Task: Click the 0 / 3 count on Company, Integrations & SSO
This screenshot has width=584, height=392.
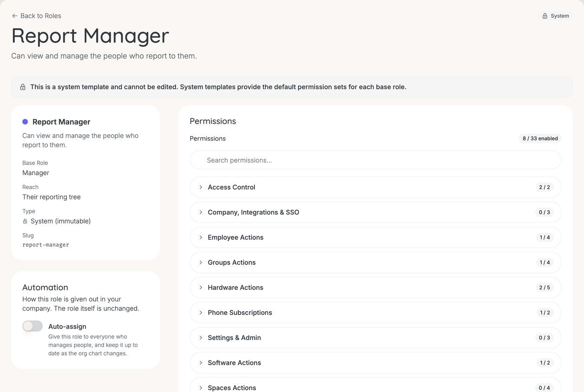Action: click(x=544, y=212)
